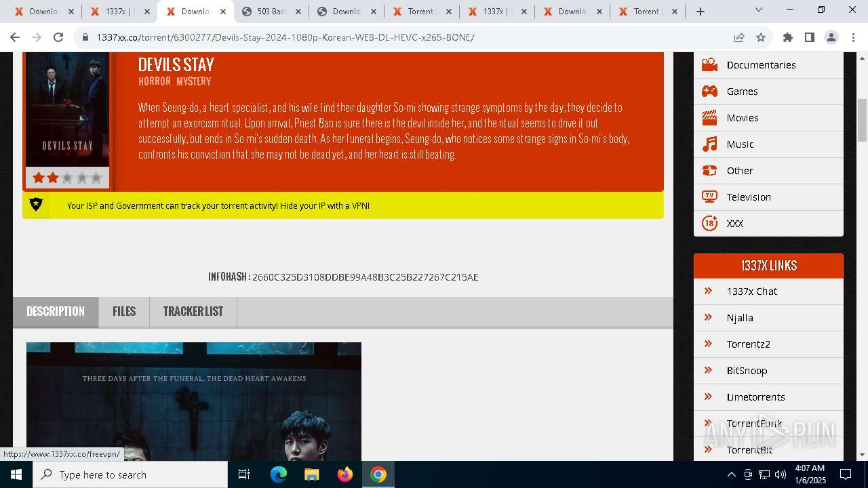
Task: Close the 503 Bad tab
Action: [298, 12]
